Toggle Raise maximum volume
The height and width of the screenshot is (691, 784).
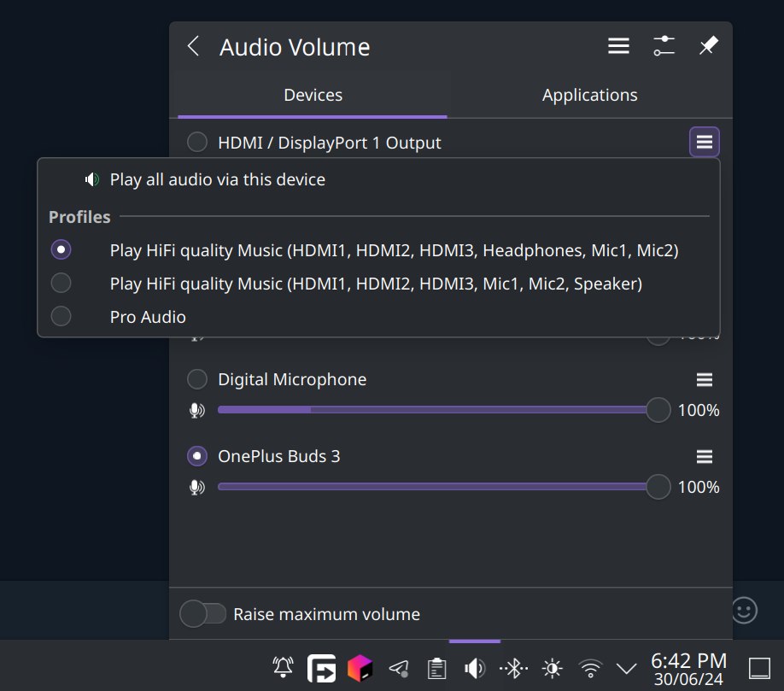coord(202,613)
